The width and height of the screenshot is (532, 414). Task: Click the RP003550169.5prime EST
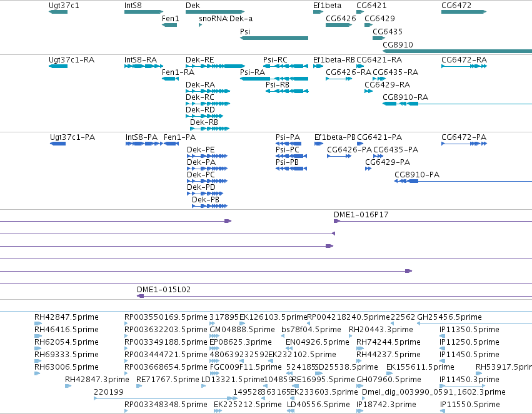coord(126,323)
